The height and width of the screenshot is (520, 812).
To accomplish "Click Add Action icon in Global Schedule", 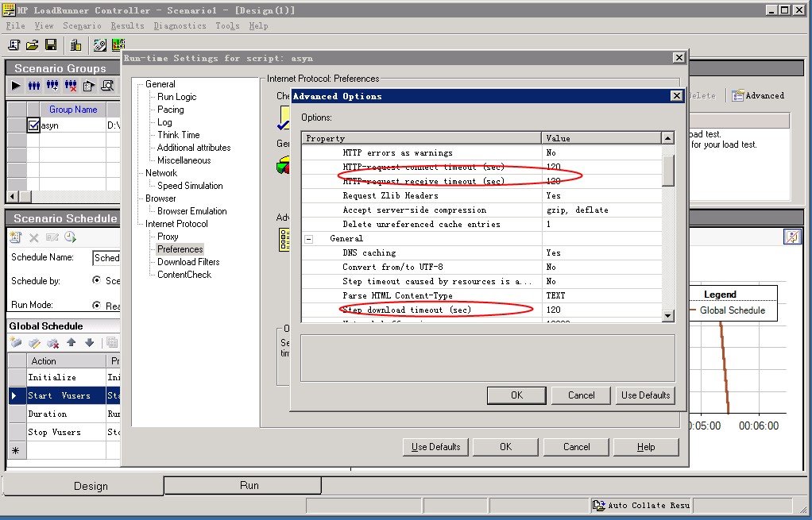I will tap(16, 342).
